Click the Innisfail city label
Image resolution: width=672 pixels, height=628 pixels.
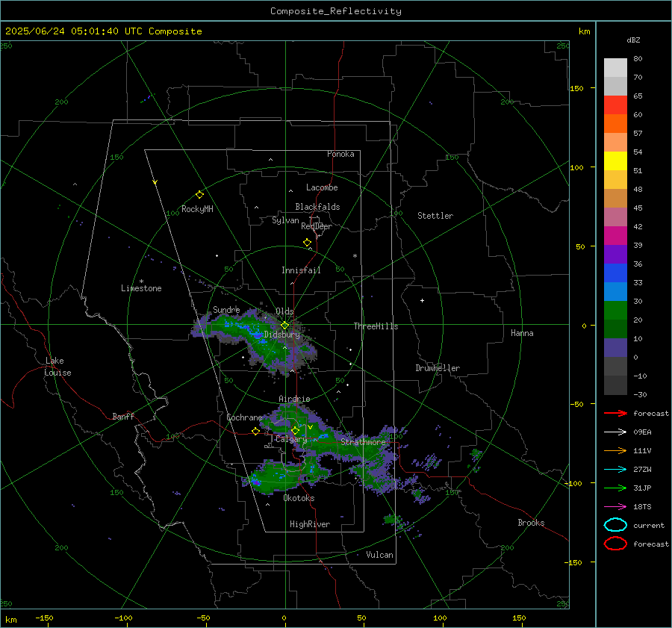(301, 270)
